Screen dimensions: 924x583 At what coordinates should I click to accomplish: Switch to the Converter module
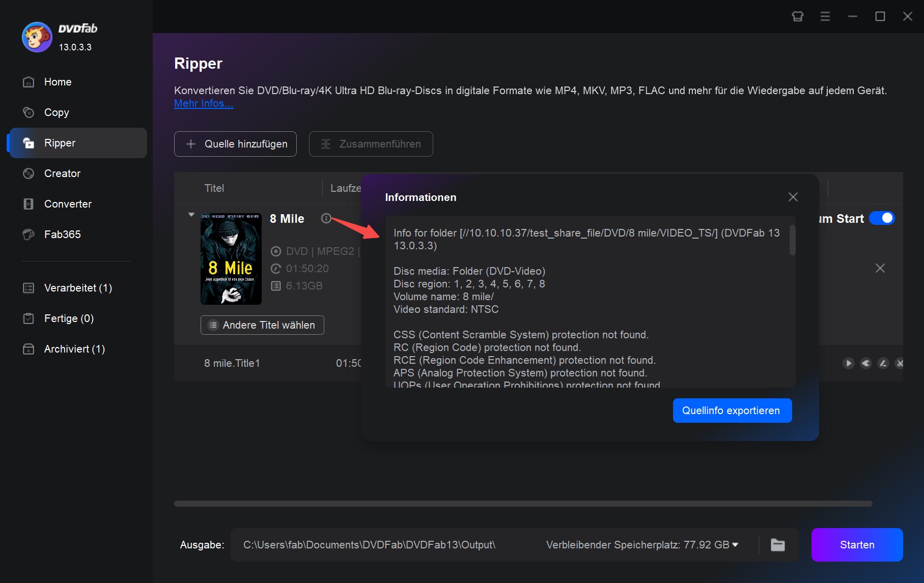click(x=77, y=204)
